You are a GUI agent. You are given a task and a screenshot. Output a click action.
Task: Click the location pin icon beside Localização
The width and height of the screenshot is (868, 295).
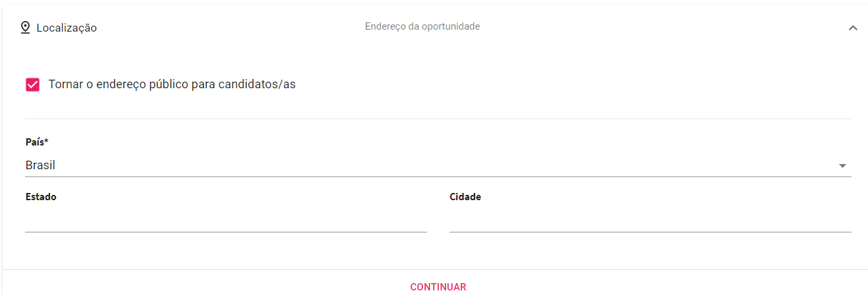[26, 28]
